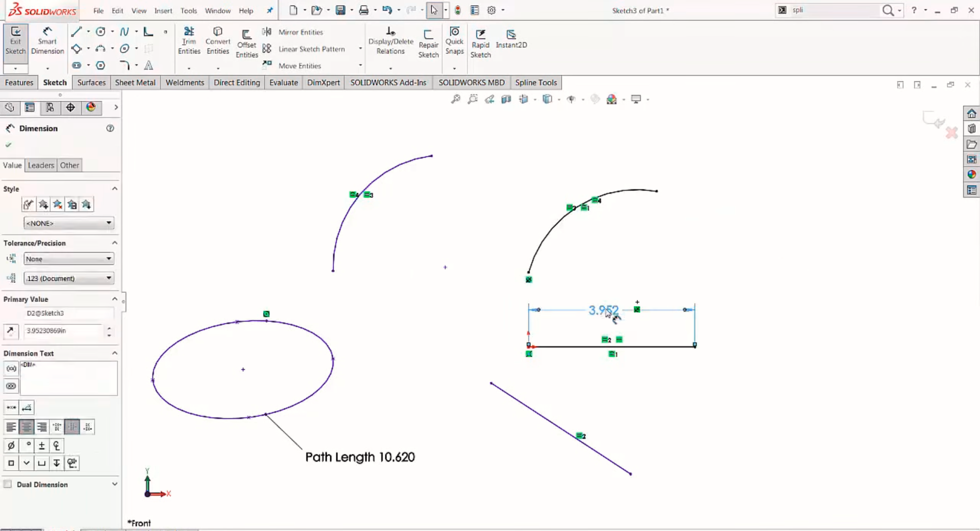Click the Convert Entities tool
Screen dimensions: 980x531
pos(218,41)
